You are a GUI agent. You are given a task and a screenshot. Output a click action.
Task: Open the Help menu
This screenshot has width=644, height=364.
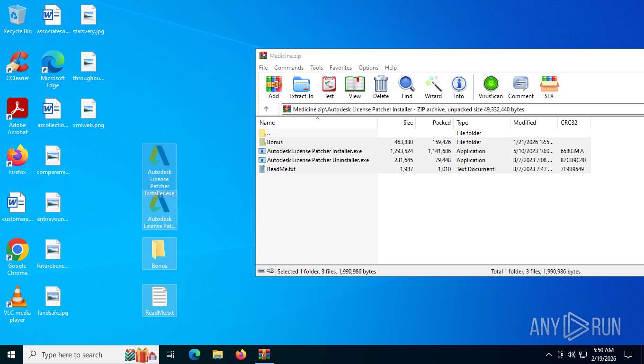(391, 68)
